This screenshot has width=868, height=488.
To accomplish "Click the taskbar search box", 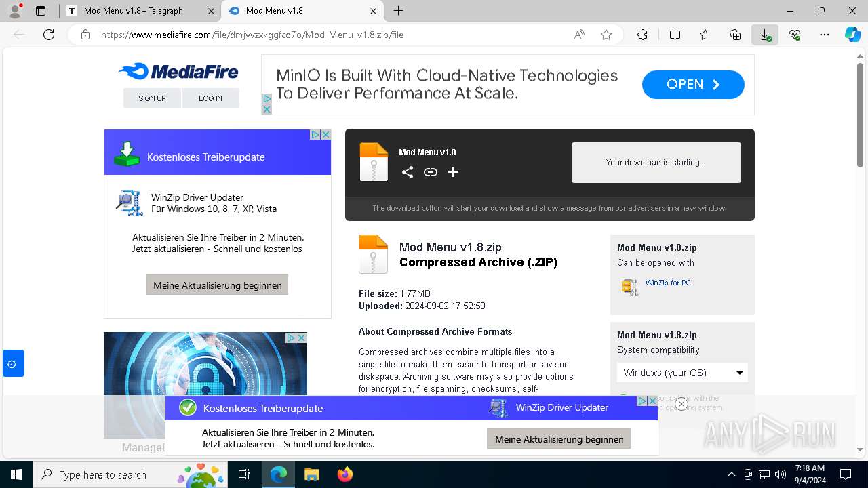I will 132,474.
